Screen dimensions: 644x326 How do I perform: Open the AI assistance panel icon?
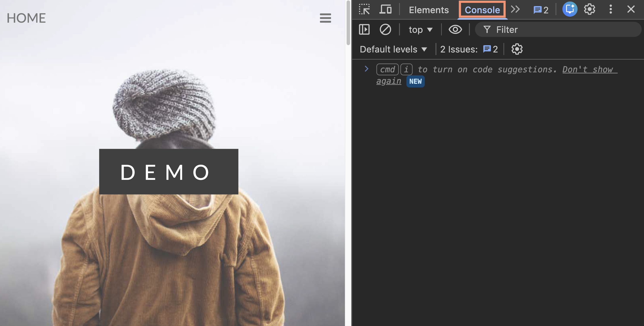point(570,9)
